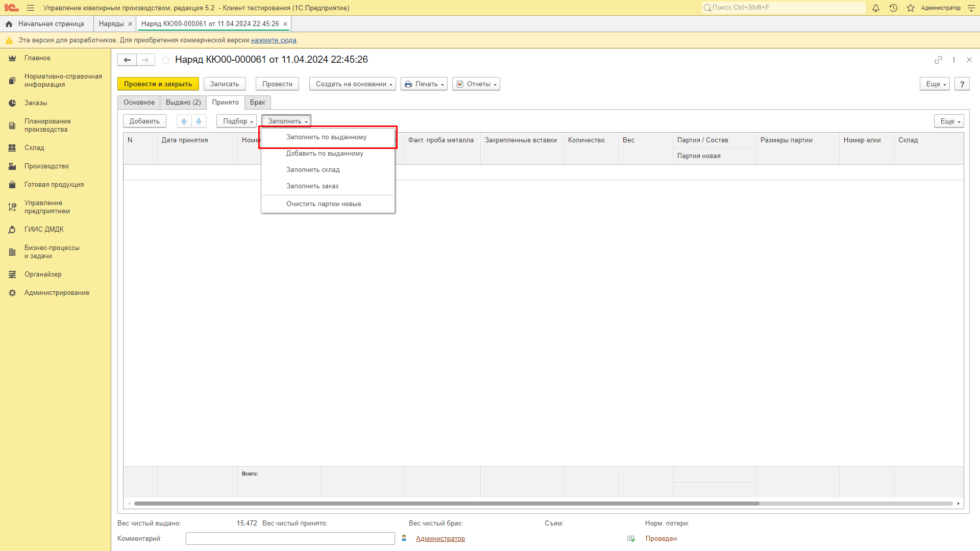Click the Количество column header

591,148
